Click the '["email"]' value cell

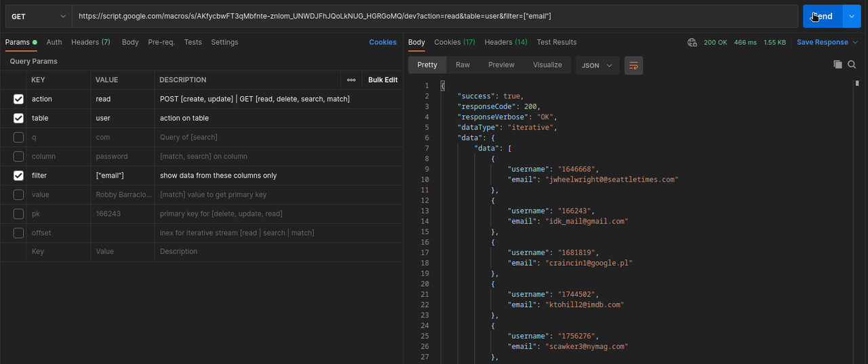pos(123,176)
